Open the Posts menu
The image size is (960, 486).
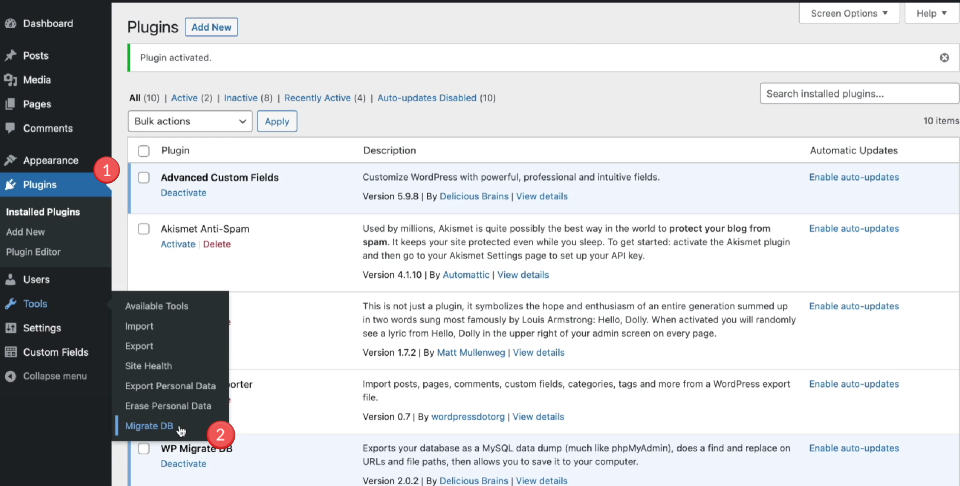pyautogui.click(x=36, y=56)
